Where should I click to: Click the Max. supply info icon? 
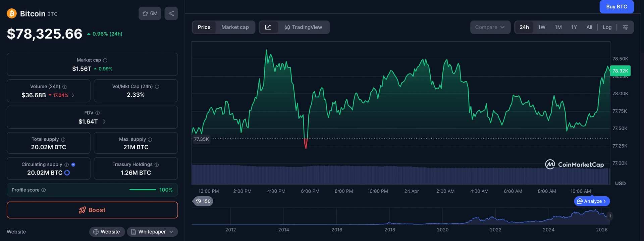[150, 139]
